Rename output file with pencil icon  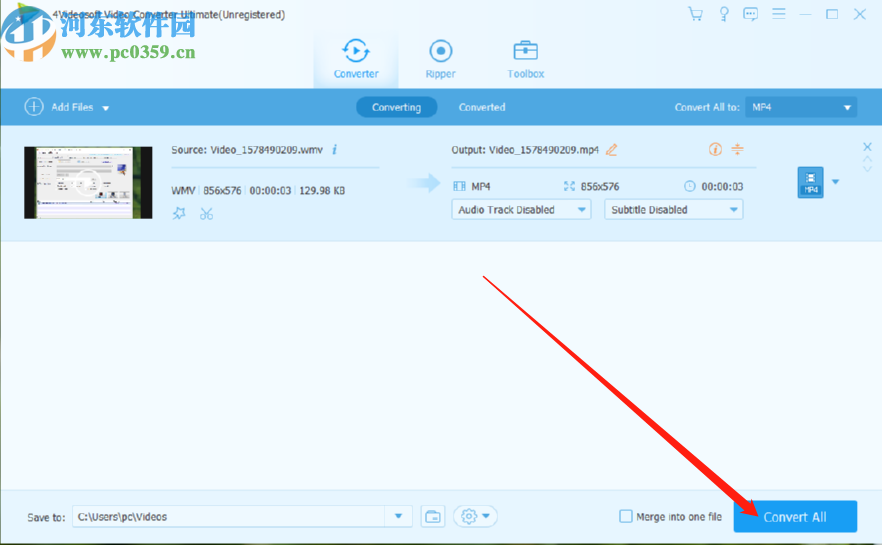(611, 150)
